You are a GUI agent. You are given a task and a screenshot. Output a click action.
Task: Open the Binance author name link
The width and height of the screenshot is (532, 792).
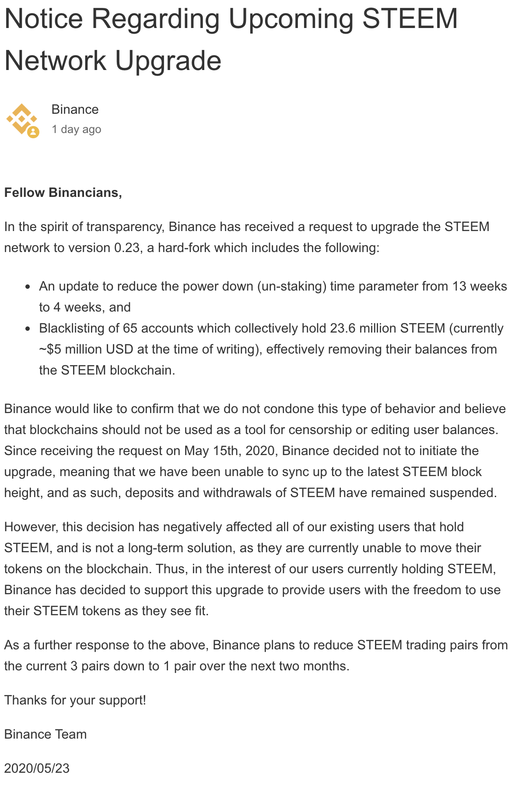click(x=75, y=109)
